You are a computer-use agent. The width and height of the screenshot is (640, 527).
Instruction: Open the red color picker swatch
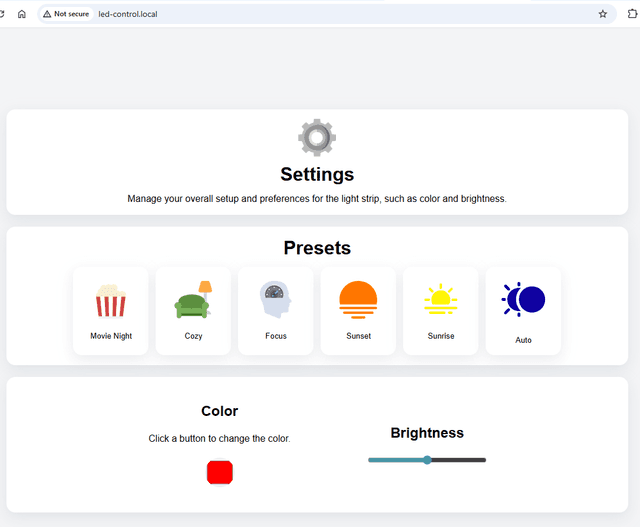[220, 472]
